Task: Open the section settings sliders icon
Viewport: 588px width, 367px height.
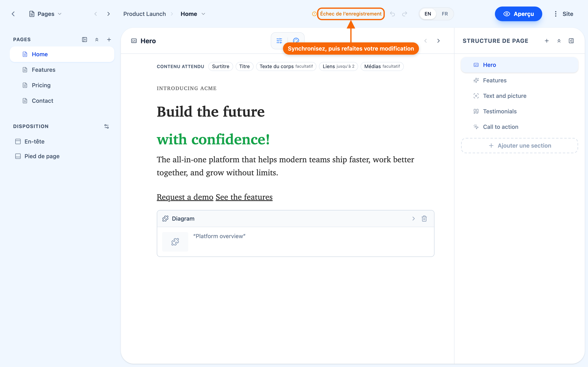Action: [x=279, y=41]
